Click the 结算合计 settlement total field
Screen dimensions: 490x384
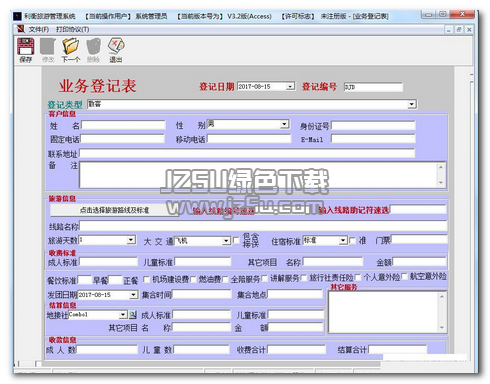398,349
